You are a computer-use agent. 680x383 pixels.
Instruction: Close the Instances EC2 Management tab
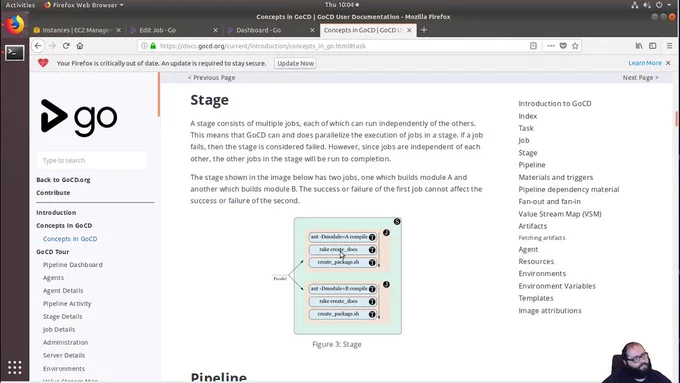tap(118, 30)
